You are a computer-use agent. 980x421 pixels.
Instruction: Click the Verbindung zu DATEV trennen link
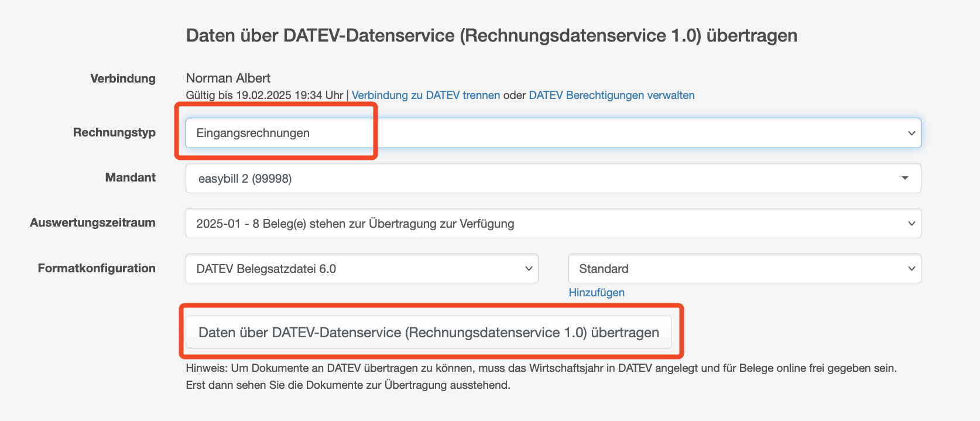(426, 95)
